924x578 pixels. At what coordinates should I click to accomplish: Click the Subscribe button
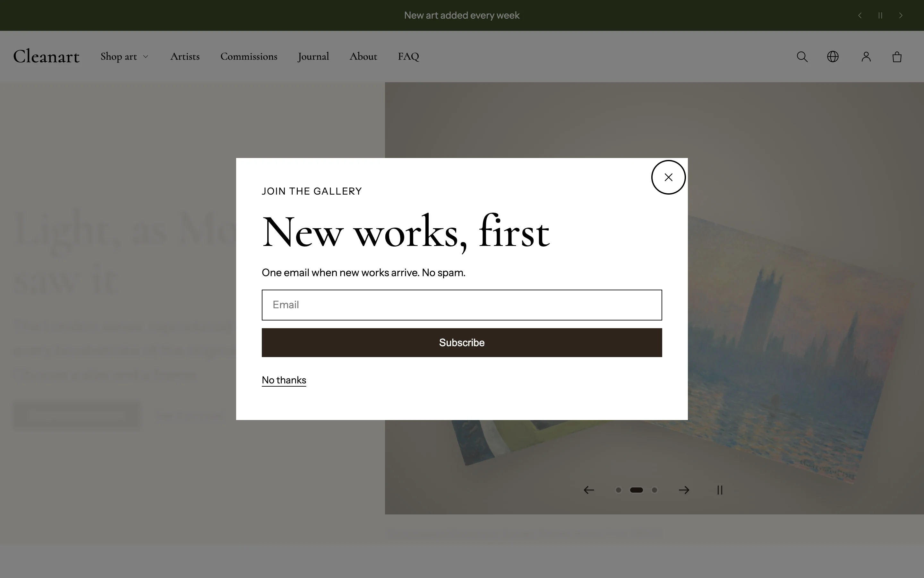[462, 343]
